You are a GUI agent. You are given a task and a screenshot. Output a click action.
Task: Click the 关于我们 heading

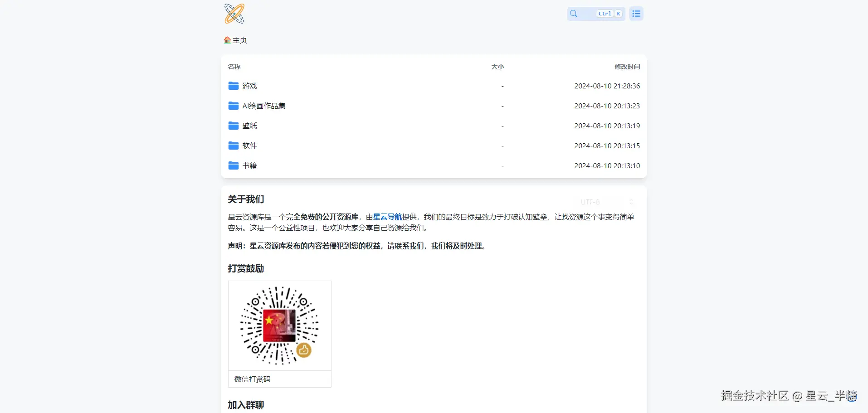coord(246,199)
